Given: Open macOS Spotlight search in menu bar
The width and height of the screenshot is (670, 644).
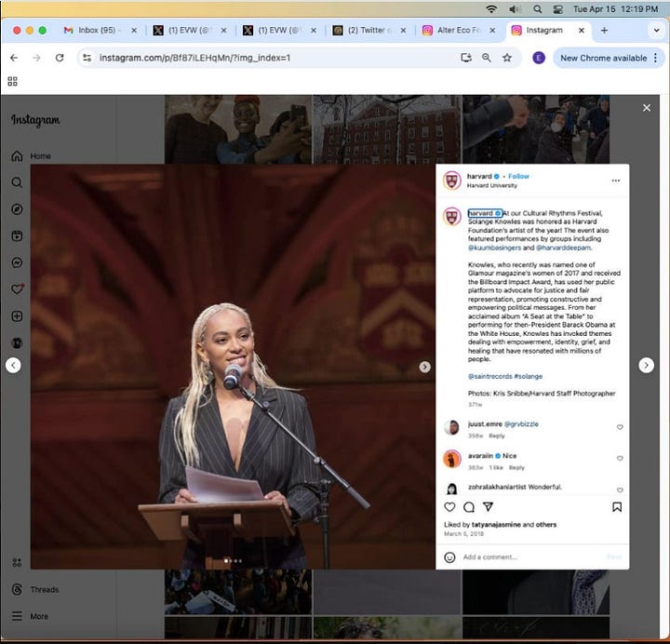Looking at the screenshot, I should click(538, 9).
